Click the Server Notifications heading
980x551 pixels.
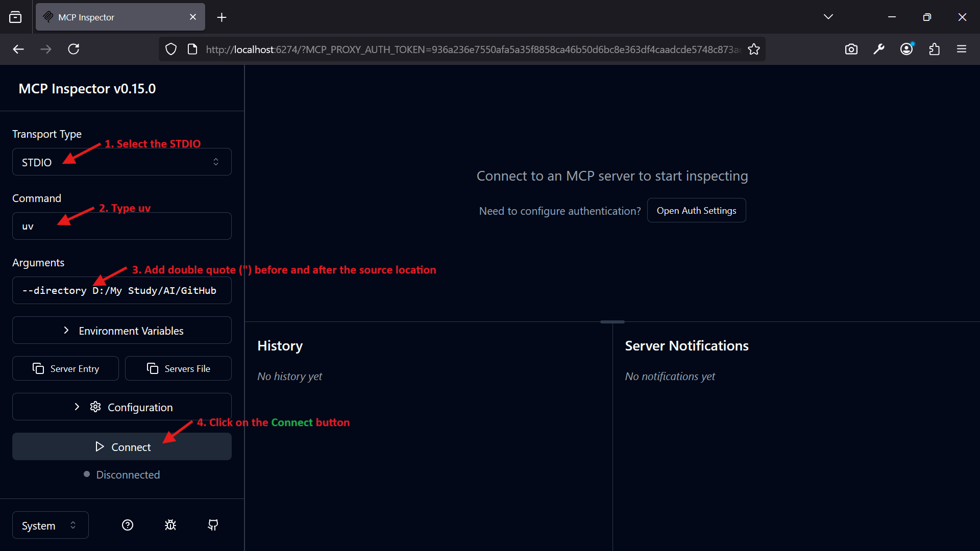coord(687,346)
